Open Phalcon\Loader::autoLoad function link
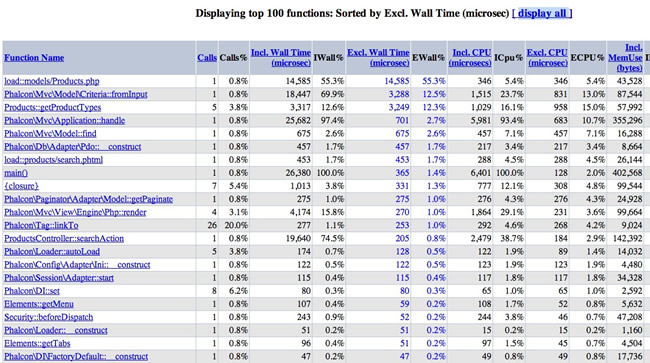The width and height of the screenshot is (650, 363). pyautogui.click(x=52, y=252)
